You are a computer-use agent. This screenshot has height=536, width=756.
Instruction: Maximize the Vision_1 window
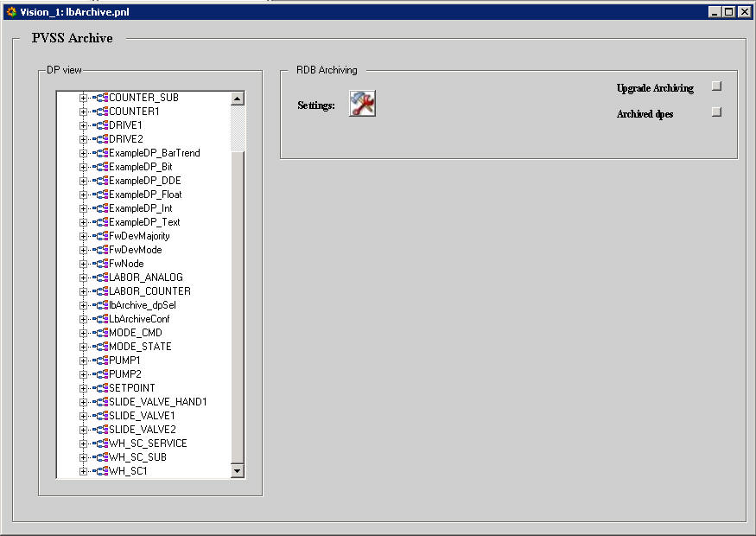tap(728, 12)
